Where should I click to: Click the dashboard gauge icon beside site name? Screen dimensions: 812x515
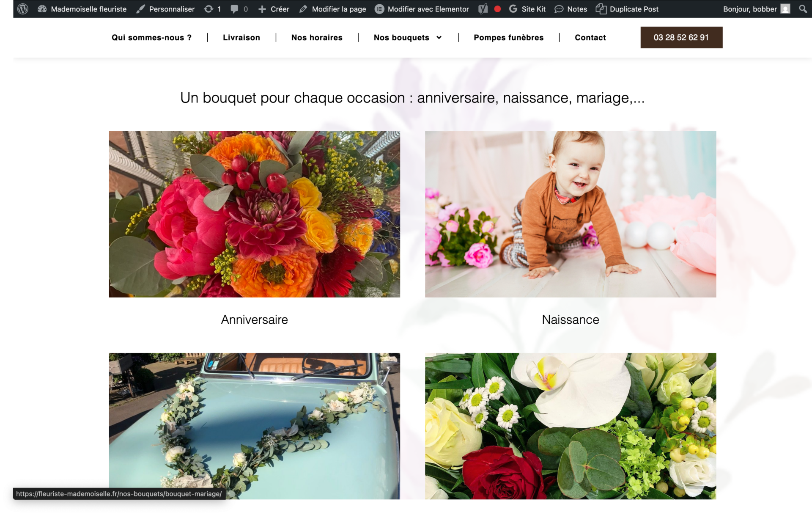click(x=42, y=9)
